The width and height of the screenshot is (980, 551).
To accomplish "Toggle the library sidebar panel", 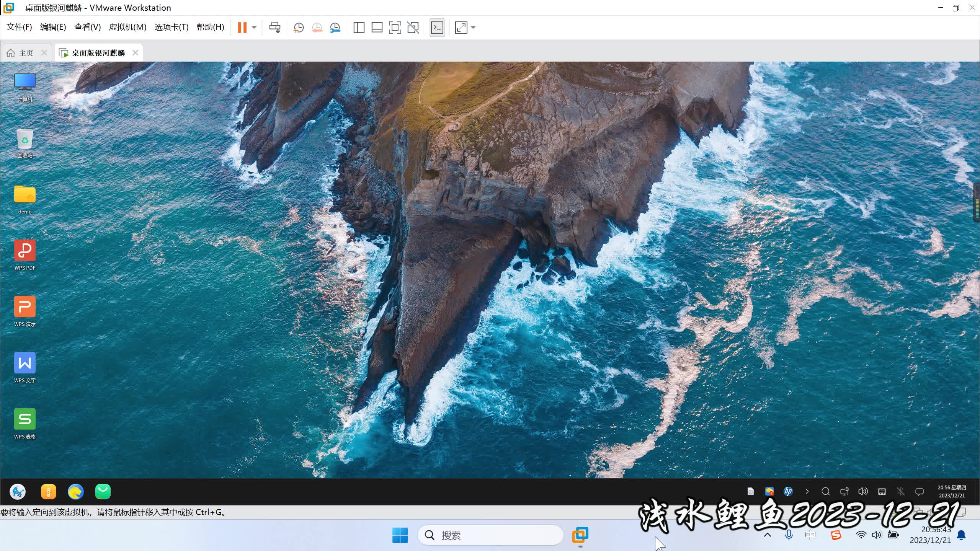I will [x=359, y=27].
